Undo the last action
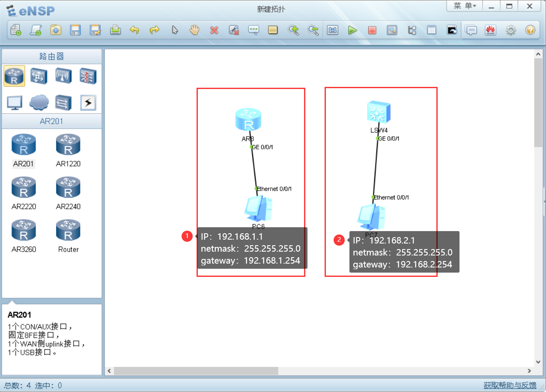Screen dimensions: 546x392 (x=134, y=30)
